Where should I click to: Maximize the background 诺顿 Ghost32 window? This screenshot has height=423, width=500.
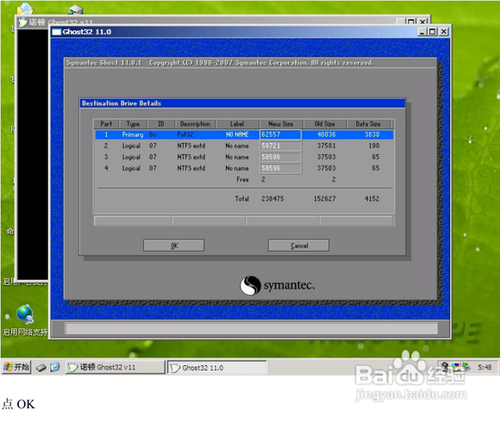pyautogui.click(x=411, y=22)
